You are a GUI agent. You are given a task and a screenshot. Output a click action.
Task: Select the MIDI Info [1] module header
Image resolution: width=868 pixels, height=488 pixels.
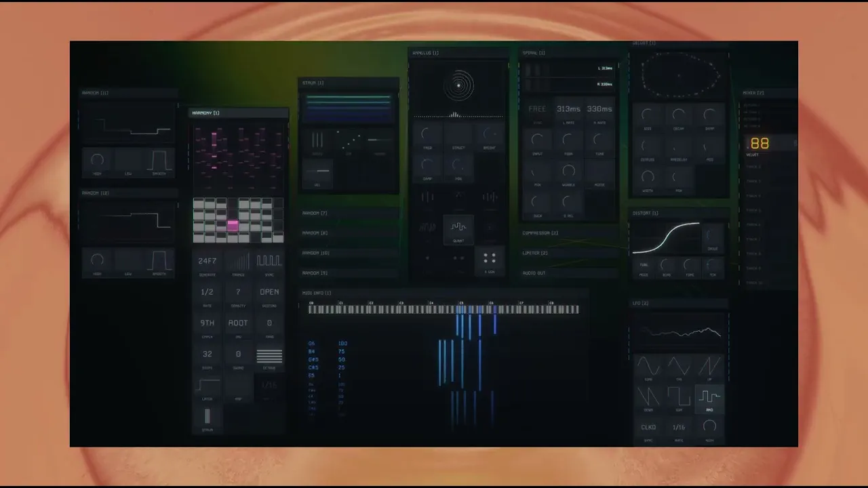[x=444, y=293]
